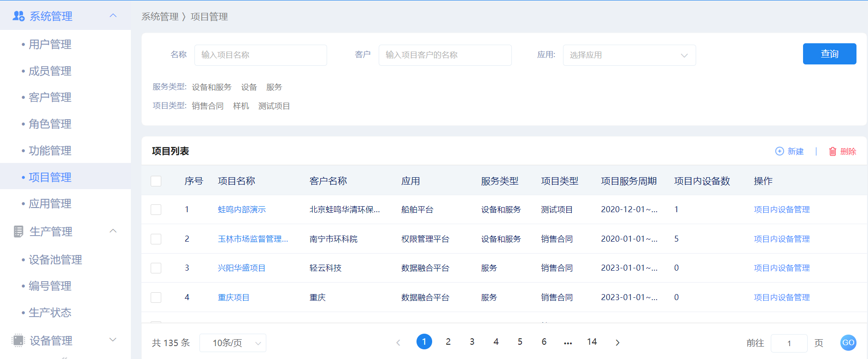Filter service type by 设备

click(x=249, y=87)
